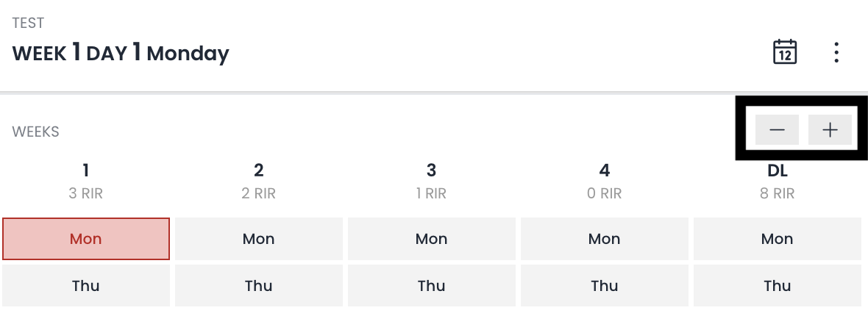This screenshot has height=316, width=868.
Task: Select Thursday in week 1
Action: pyautogui.click(x=86, y=286)
